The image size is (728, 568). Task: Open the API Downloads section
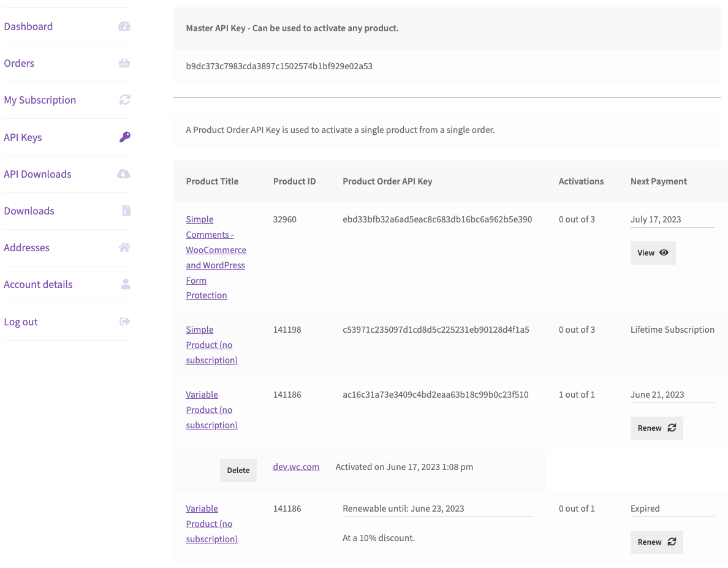[37, 174]
